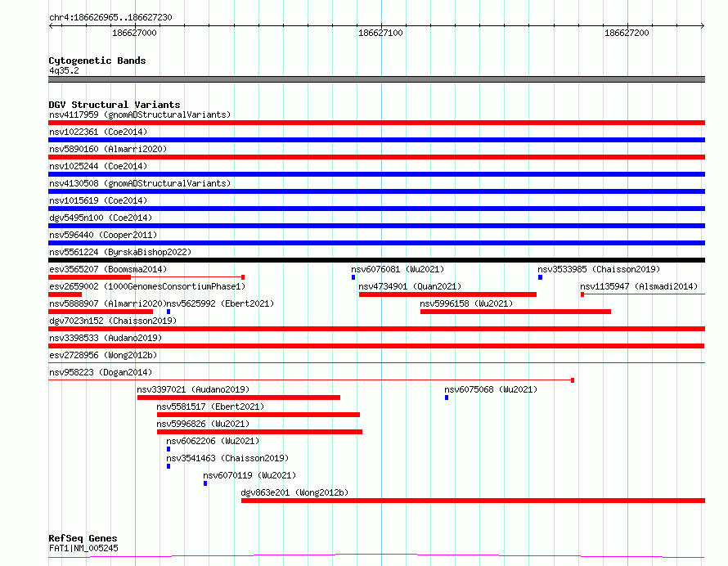Select the 4q35.2 band label
Viewport: 728px width, 566px height.
tap(64, 70)
